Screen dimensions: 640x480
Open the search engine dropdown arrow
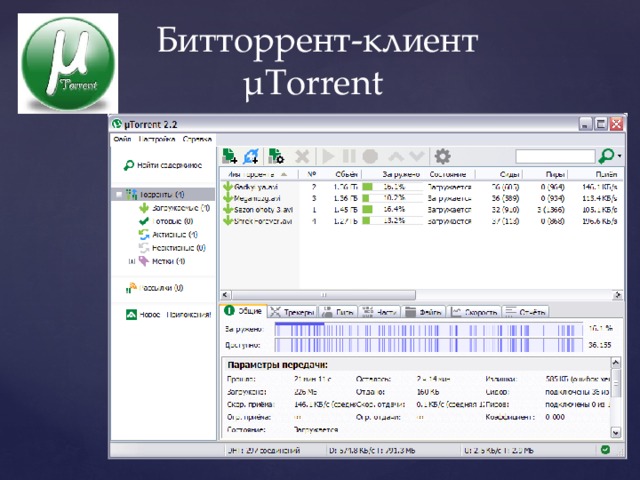tap(620, 156)
